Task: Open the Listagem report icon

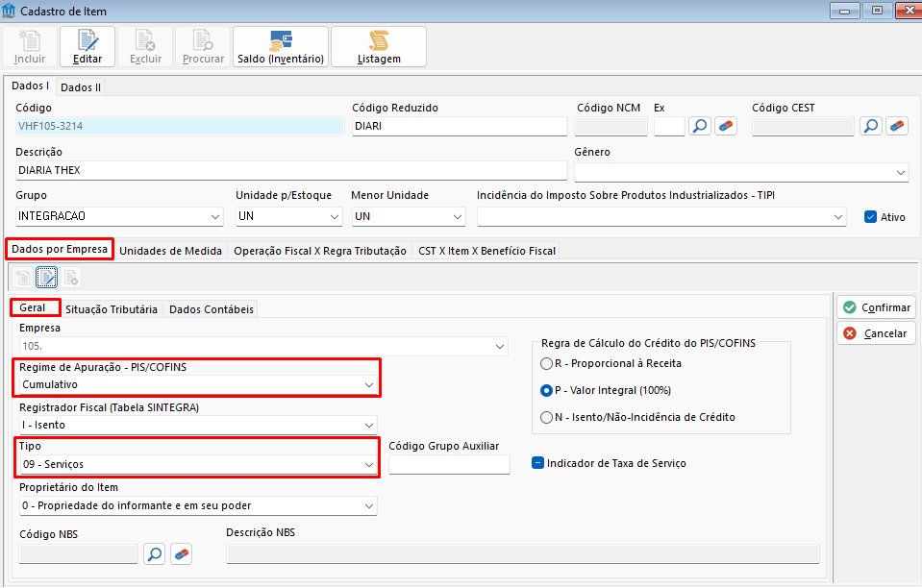Action: pos(379,46)
